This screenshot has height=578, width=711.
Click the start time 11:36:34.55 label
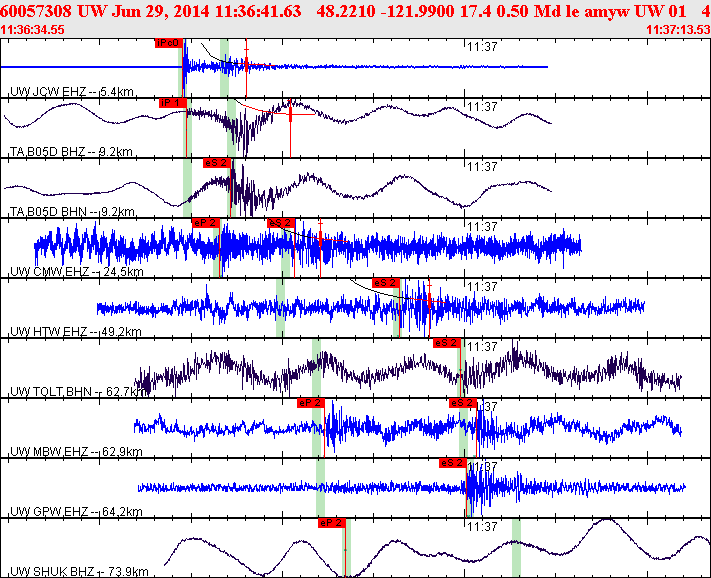pyautogui.click(x=33, y=30)
